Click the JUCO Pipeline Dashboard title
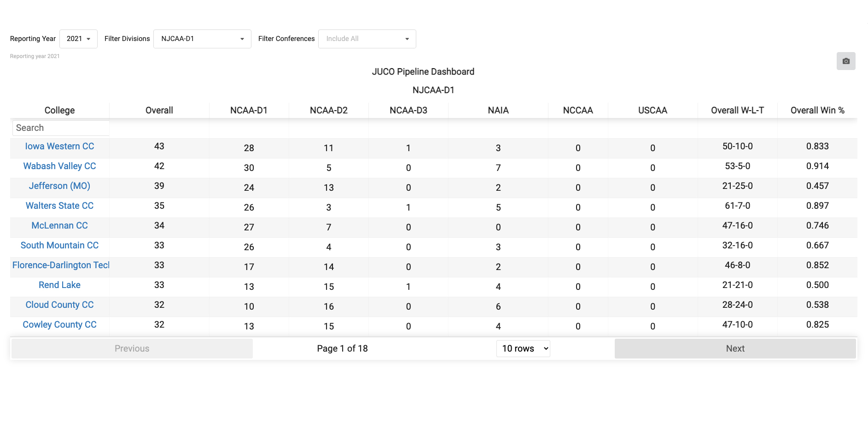 [423, 71]
